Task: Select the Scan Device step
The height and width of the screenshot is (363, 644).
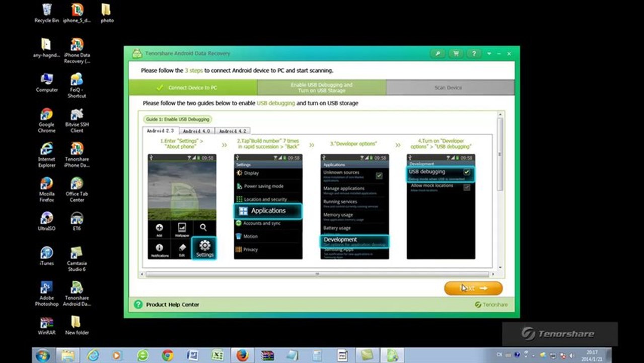Action: point(450,87)
